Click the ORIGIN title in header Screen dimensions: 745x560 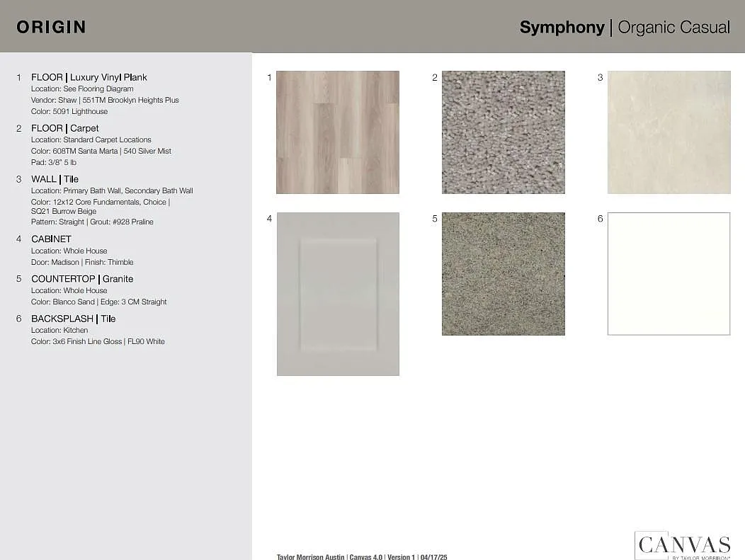tap(51, 27)
